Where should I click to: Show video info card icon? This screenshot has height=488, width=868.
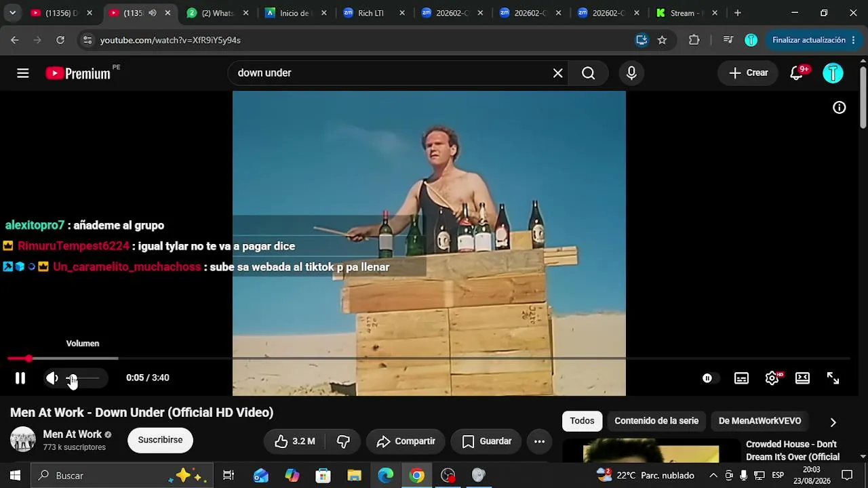pyautogui.click(x=840, y=108)
